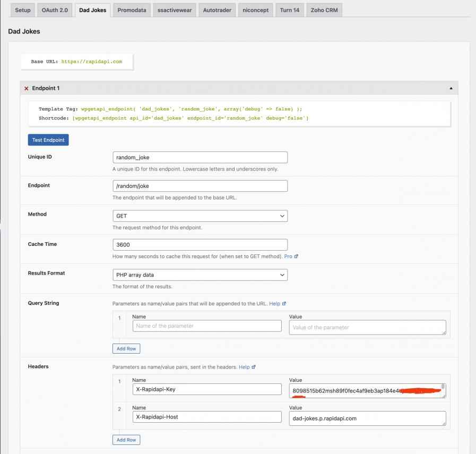Open the Method dropdown

(200, 216)
